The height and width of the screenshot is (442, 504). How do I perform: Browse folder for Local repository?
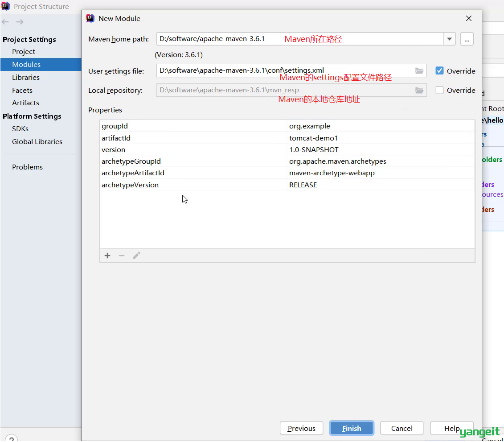click(419, 91)
